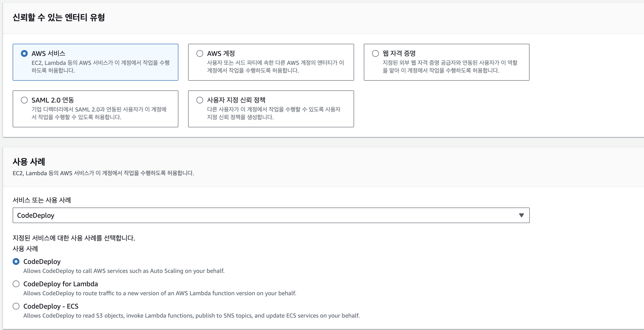Click the CodeDeploy for Lambda description text
This screenshot has width=644, height=330.
[159, 293]
